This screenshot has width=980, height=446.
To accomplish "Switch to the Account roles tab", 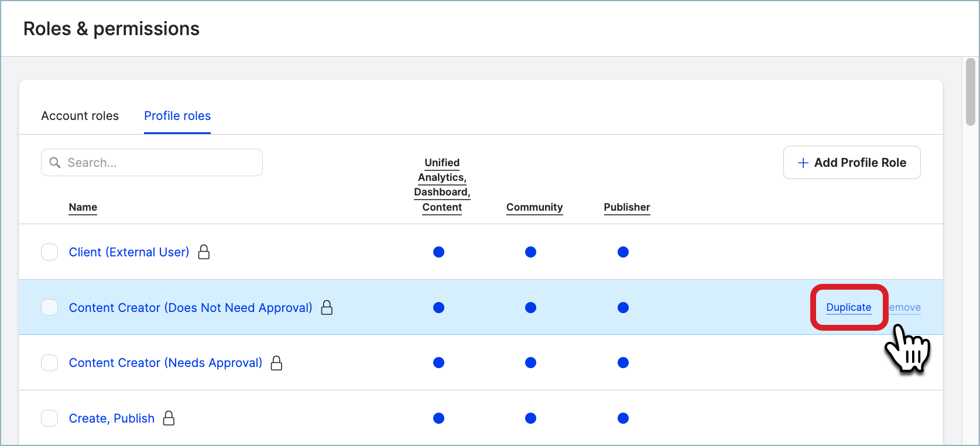I will tap(80, 116).
